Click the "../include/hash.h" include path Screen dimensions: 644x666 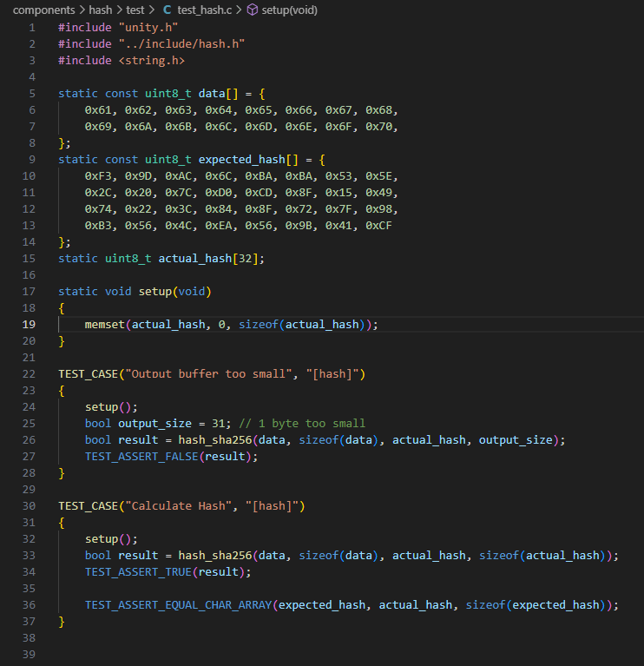(x=181, y=44)
